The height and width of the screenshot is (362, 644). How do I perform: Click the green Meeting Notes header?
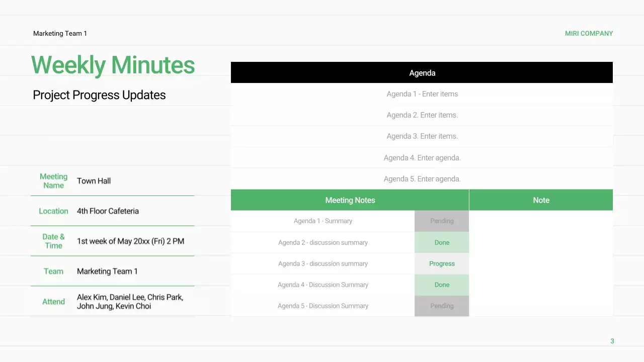(350, 200)
